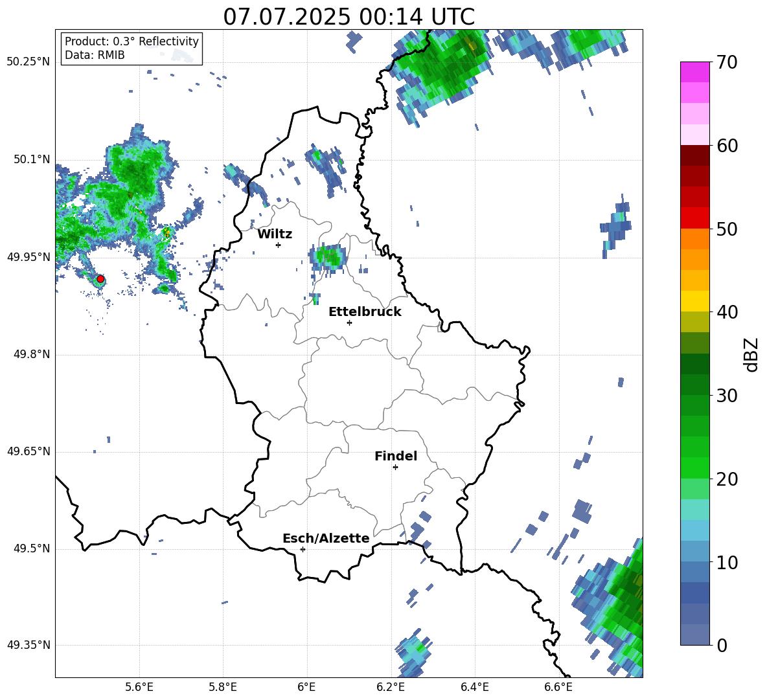Click the title '07.07.2025 00:14 UTC'
This screenshot has height=700, width=767.
(349, 17)
